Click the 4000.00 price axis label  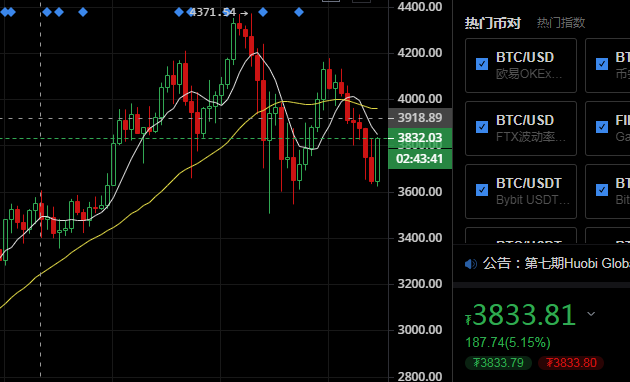(x=420, y=98)
